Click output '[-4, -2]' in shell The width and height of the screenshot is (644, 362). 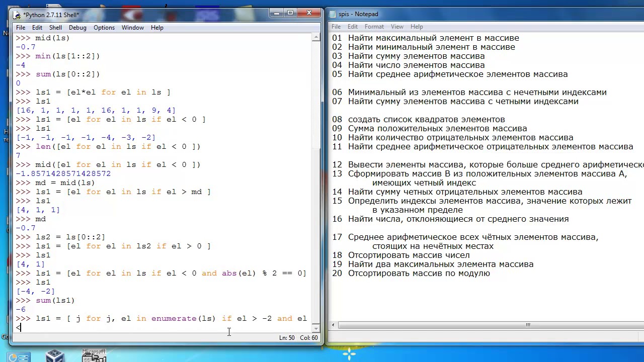tap(35, 291)
